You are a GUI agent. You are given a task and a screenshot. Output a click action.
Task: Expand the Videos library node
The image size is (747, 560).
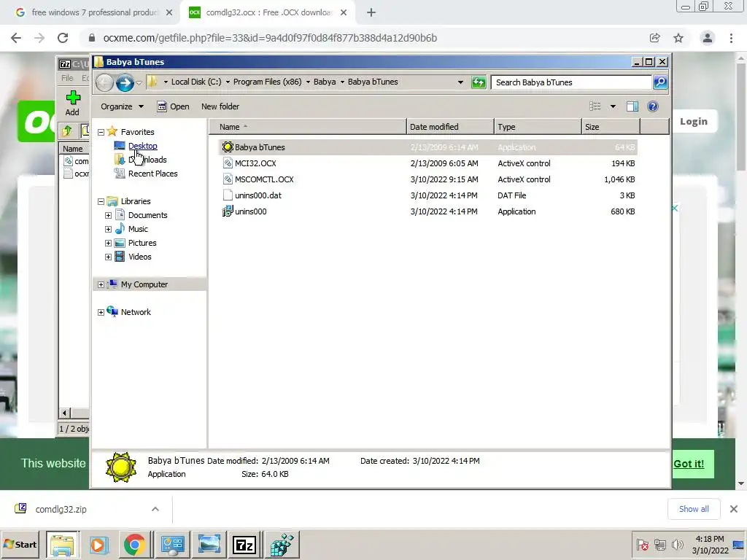pyautogui.click(x=108, y=257)
